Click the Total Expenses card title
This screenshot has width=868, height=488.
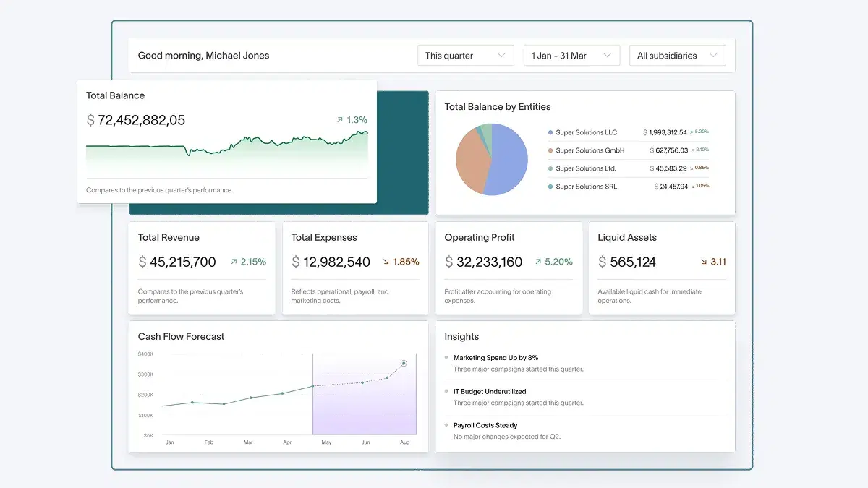[324, 237]
